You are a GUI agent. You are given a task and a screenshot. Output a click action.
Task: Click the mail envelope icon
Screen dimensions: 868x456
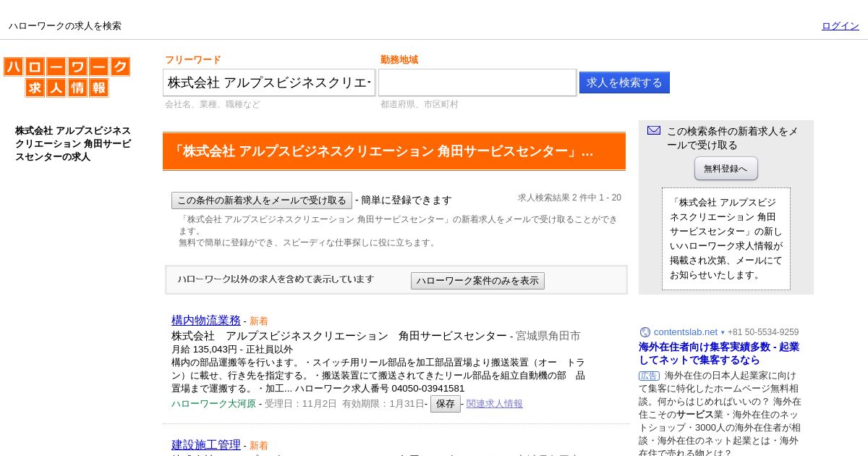[654, 130]
